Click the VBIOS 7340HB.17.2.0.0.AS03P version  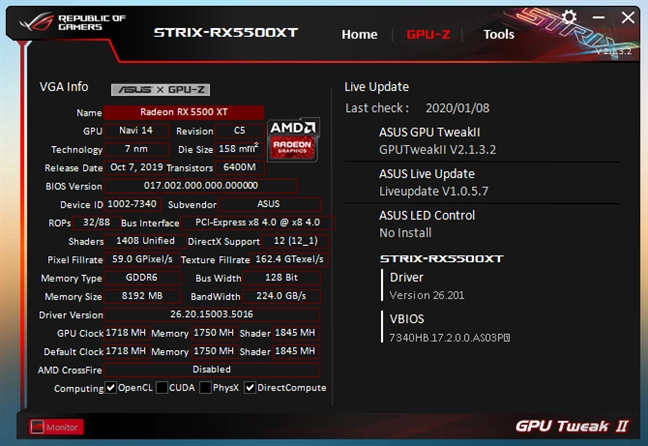tap(450, 338)
